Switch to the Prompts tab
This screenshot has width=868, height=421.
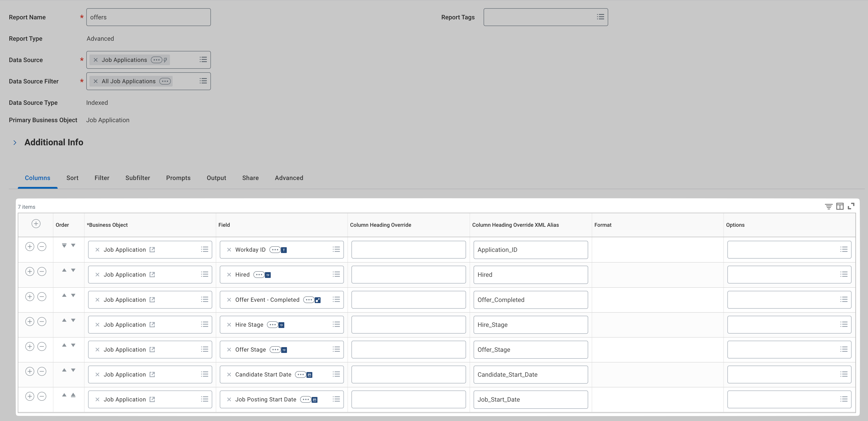(178, 178)
